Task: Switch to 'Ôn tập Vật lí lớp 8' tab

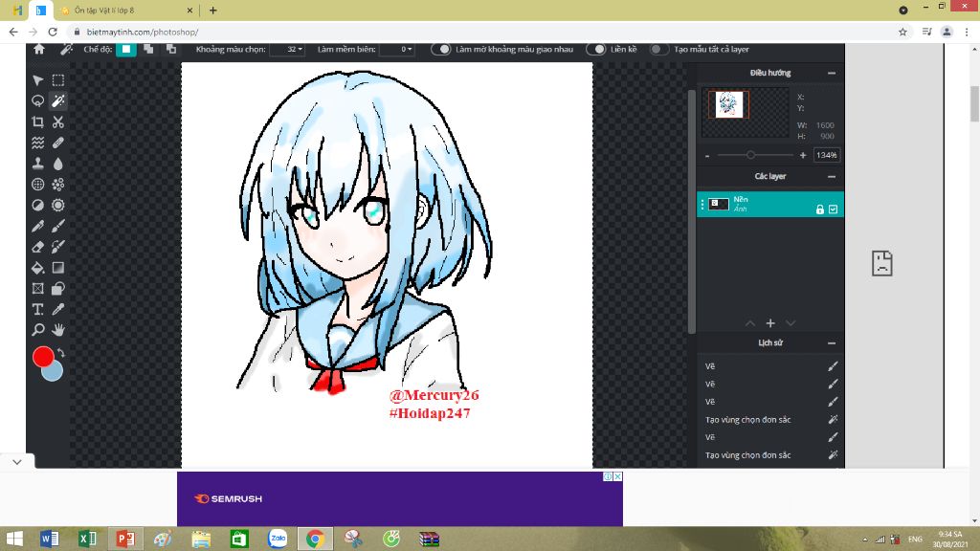Action: (125, 11)
